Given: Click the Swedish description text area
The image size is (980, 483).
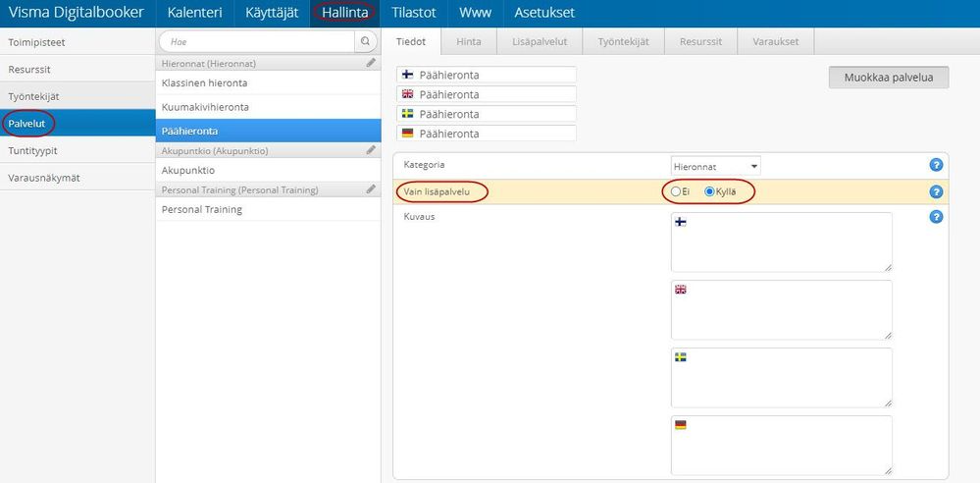Looking at the screenshot, I should point(781,378).
